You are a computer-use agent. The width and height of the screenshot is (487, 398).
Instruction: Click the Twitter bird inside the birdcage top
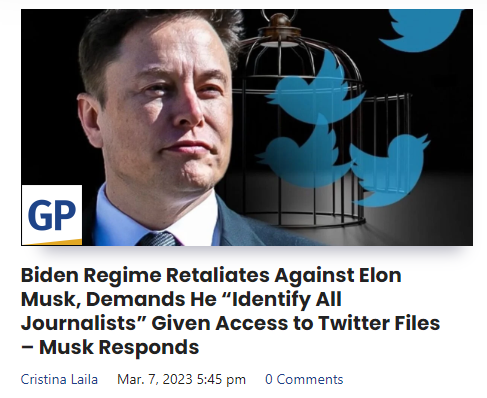point(315,92)
